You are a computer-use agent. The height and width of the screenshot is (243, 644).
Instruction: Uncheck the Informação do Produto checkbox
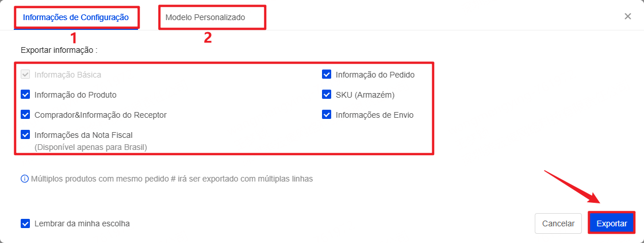(x=25, y=95)
